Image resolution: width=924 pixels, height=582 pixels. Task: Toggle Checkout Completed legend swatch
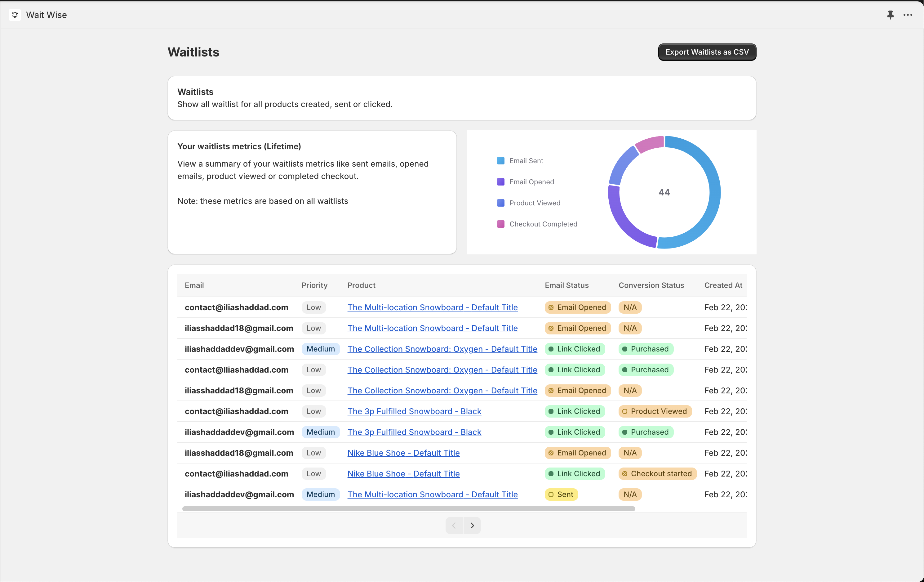pyautogui.click(x=500, y=224)
